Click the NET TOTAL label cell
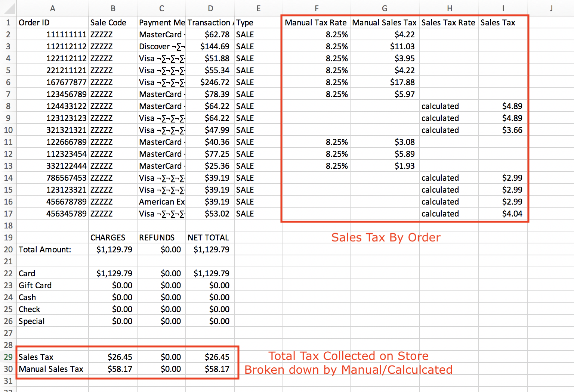This screenshot has width=574, height=392. coord(210,237)
